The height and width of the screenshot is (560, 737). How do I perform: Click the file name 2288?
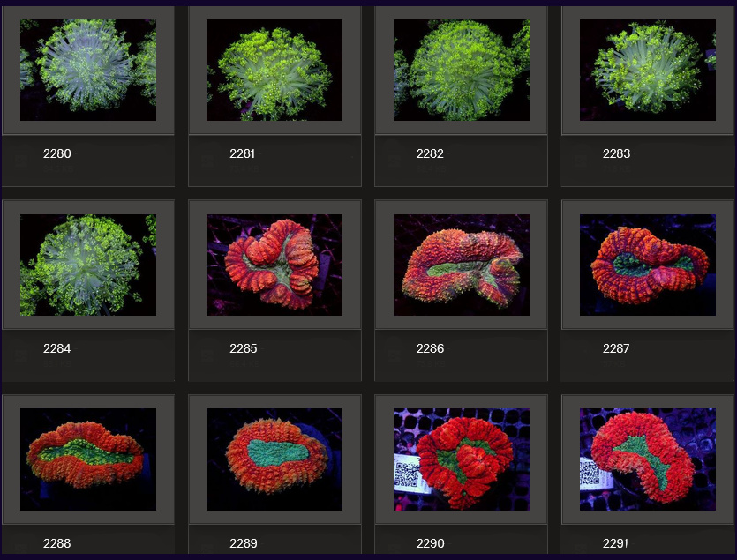pos(56,543)
